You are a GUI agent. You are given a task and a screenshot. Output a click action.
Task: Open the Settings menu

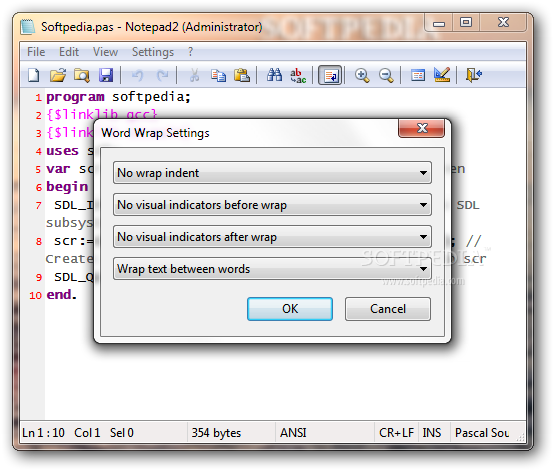click(153, 52)
